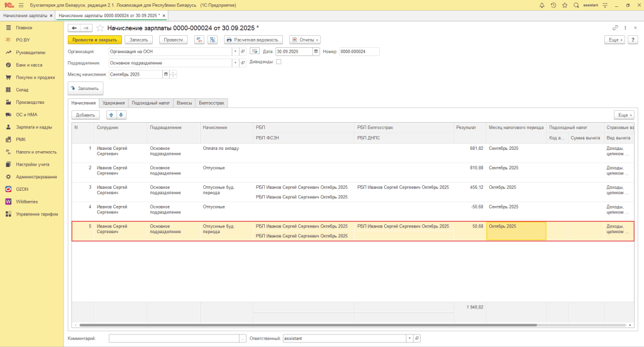The width and height of the screenshot is (644, 347).
Task: Expand the Организация dropdown list
Action: click(x=235, y=51)
